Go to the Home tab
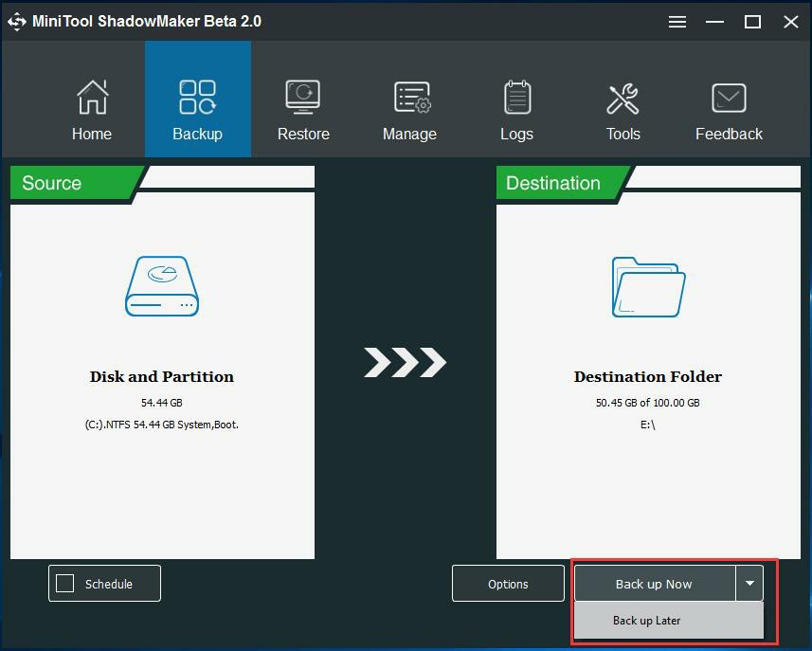This screenshot has width=812, height=651. point(92,110)
